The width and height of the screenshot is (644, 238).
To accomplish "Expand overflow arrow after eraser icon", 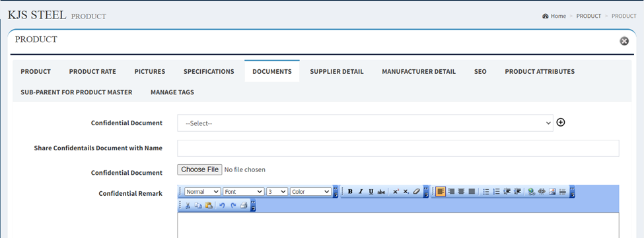I will (426, 191).
